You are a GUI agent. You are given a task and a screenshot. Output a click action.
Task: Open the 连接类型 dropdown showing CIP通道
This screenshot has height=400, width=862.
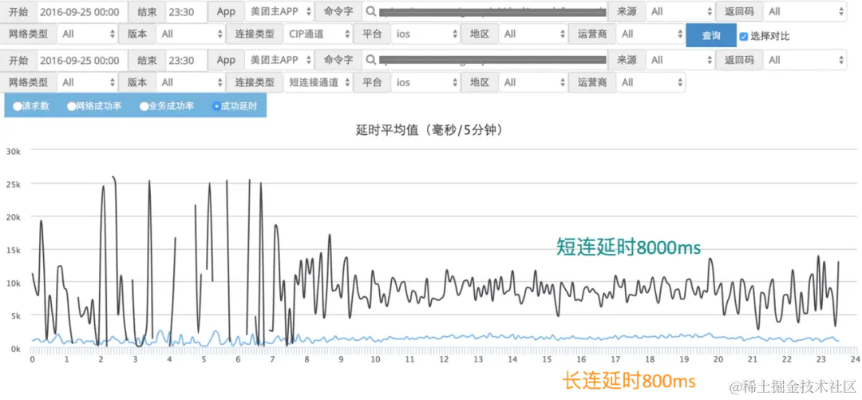317,34
